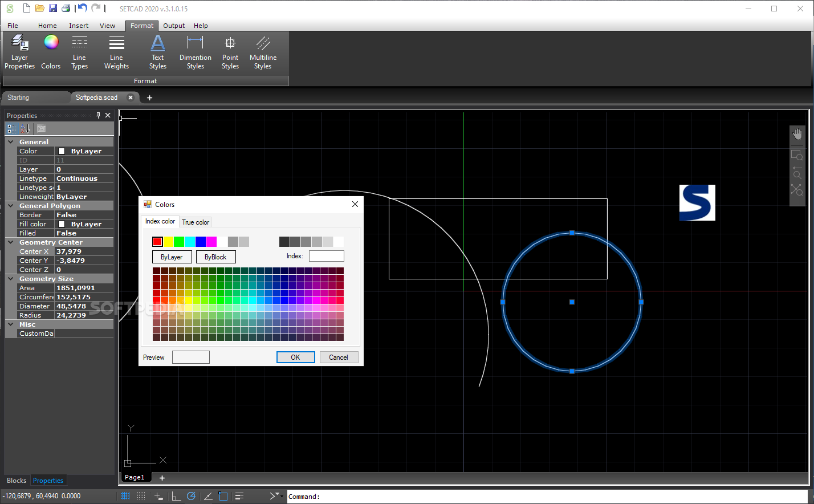Undo the last action

(x=83, y=8)
